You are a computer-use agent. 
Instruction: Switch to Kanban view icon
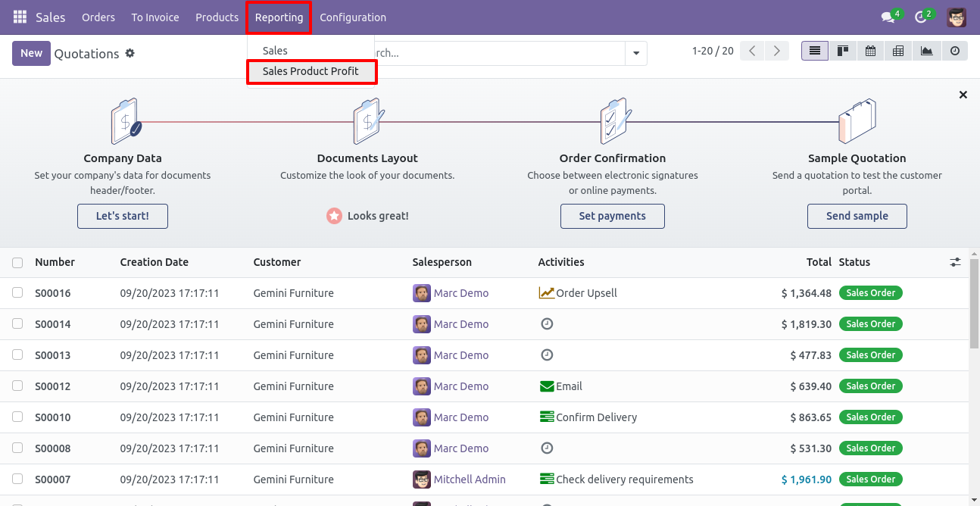click(843, 51)
